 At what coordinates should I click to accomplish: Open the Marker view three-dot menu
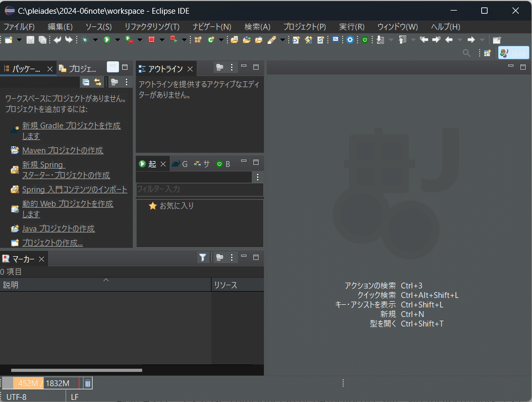click(232, 258)
